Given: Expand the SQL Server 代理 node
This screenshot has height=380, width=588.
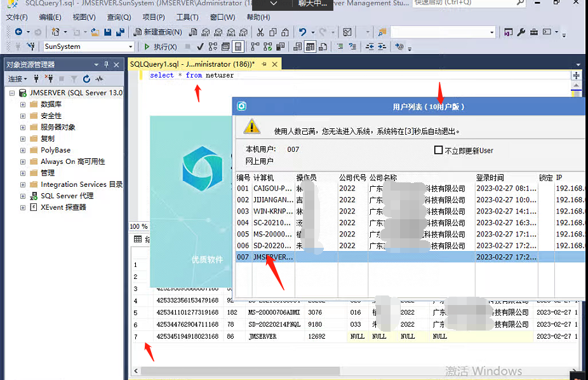Looking at the screenshot, I should point(23,196).
